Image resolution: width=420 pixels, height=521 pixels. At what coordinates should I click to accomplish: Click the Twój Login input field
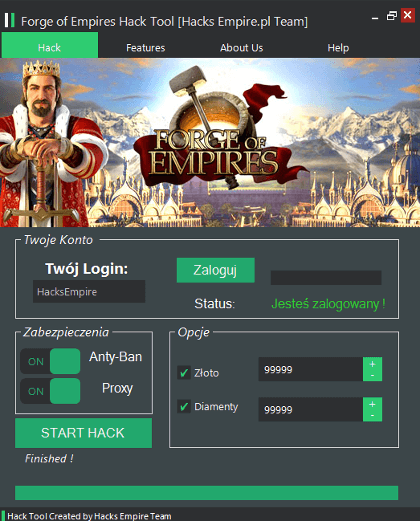tap(89, 291)
